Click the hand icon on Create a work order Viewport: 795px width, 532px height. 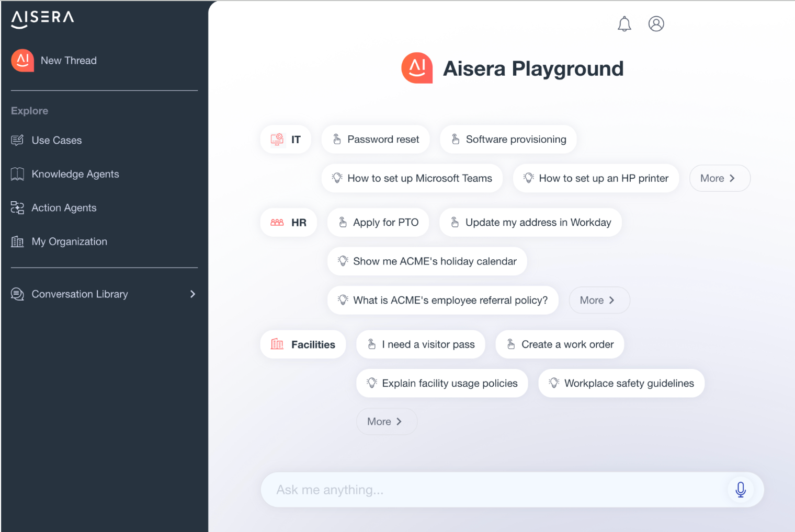pos(511,344)
